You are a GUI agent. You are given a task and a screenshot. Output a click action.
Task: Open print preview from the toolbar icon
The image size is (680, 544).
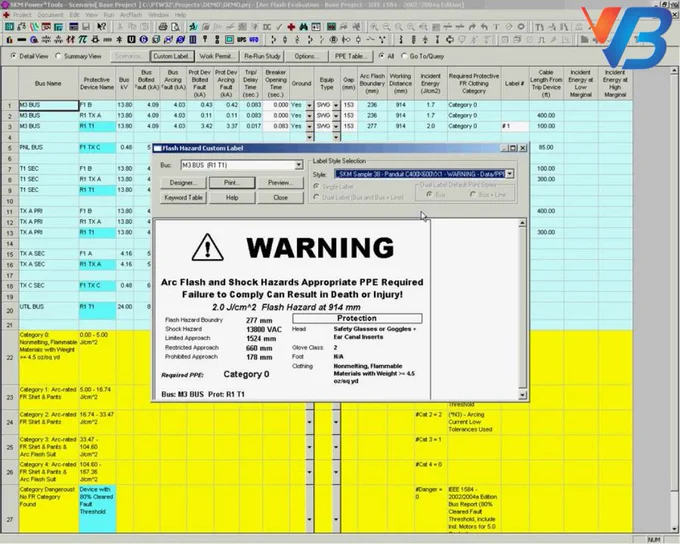(175, 27)
